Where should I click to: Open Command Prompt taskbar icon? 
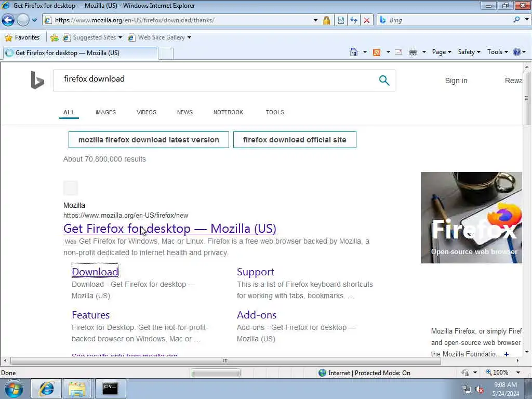tap(110, 389)
